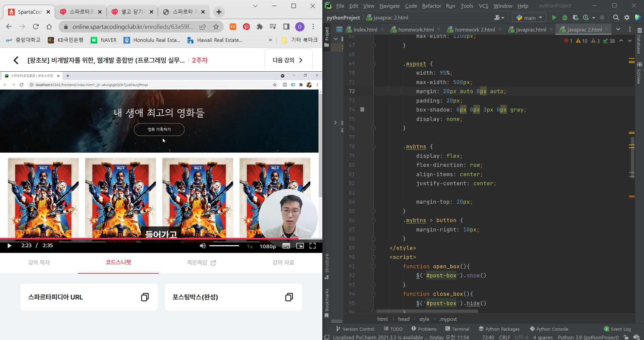Collapse the .mypost CSS block fold
This screenshot has width=644, height=340.
click(x=373, y=64)
